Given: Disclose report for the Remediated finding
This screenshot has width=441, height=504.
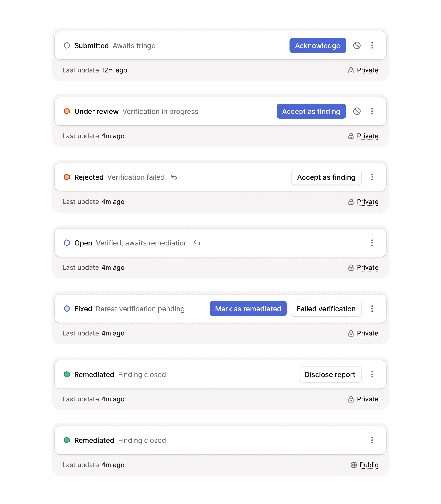Looking at the screenshot, I should [330, 374].
